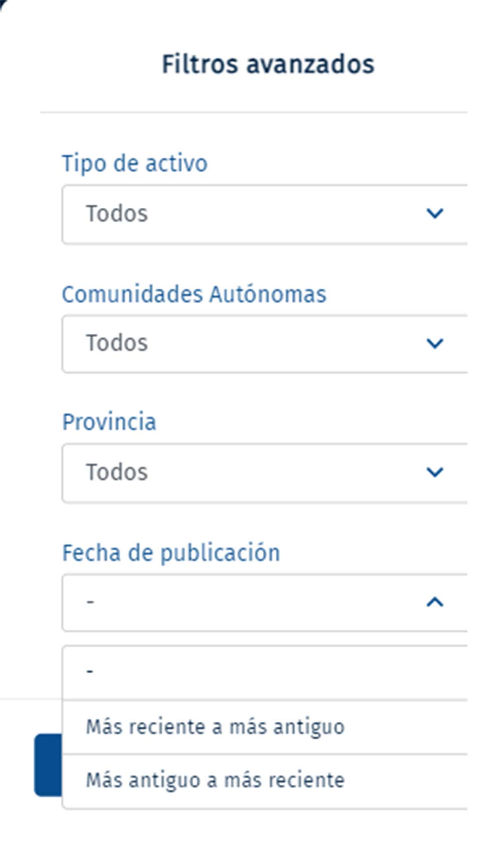Click the Tipo de activo label
This screenshot has height=868, width=495.
(x=135, y=162)
